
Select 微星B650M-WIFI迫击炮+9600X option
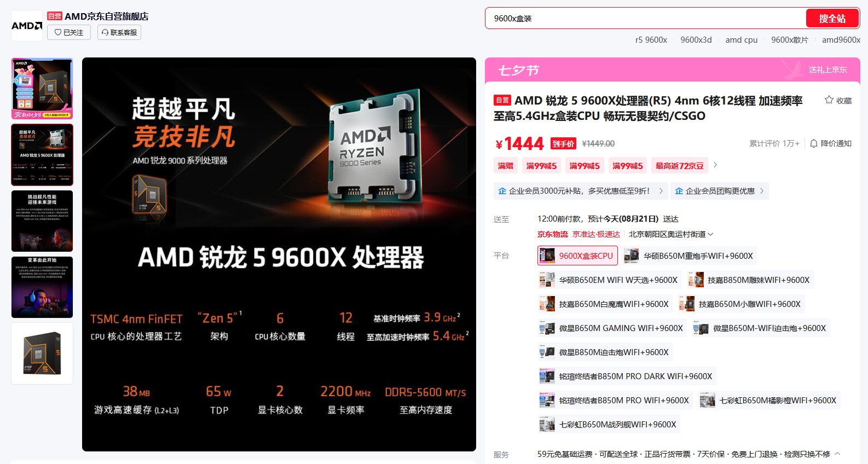[761, 328]
